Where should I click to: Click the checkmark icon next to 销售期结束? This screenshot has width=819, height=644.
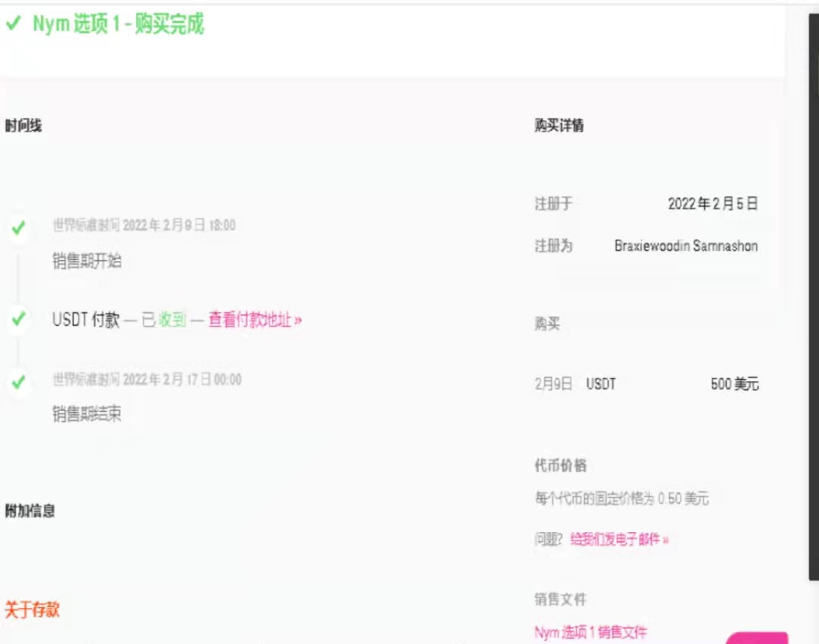[x=18, y=382]
